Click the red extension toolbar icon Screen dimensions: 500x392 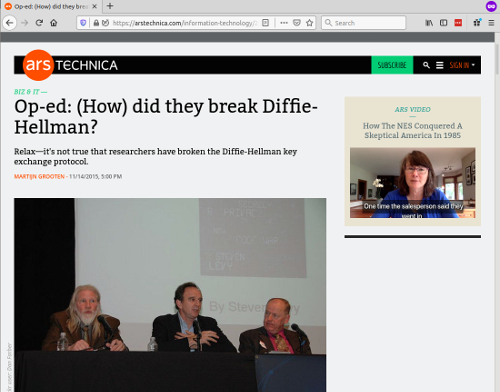[458, 23]
